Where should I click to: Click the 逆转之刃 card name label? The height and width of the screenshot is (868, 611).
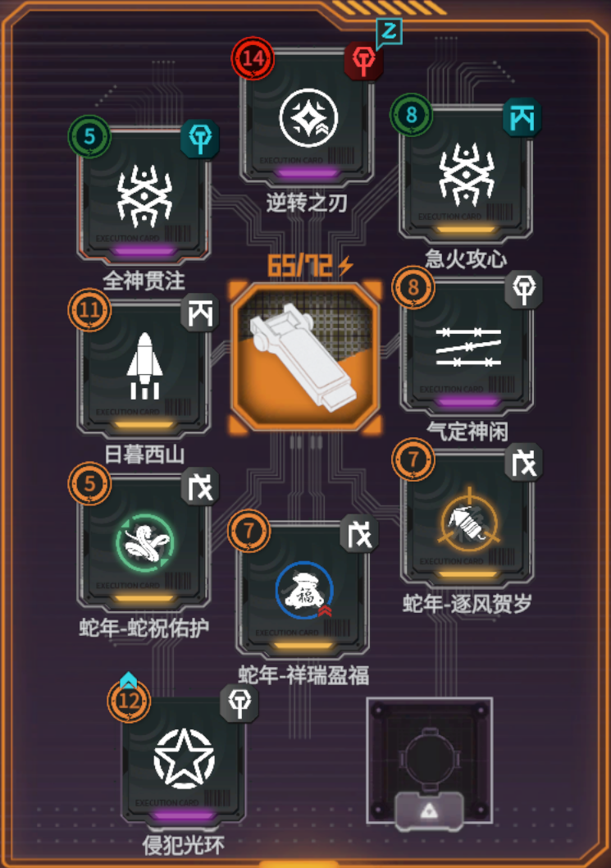[307, 203]
